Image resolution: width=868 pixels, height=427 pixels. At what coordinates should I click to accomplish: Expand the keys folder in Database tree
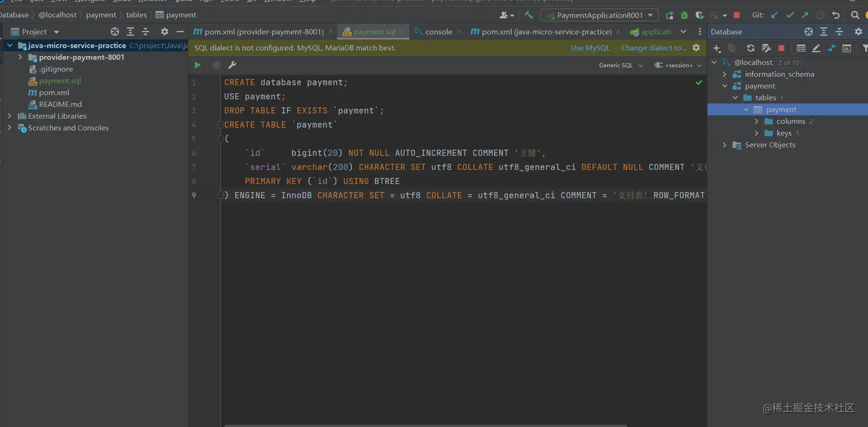757,133
